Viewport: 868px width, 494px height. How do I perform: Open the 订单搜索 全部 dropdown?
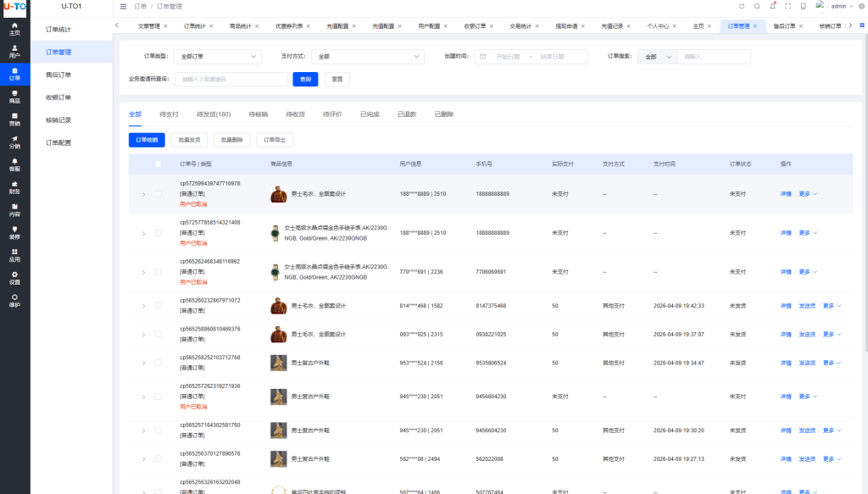[x=658, y=57]
